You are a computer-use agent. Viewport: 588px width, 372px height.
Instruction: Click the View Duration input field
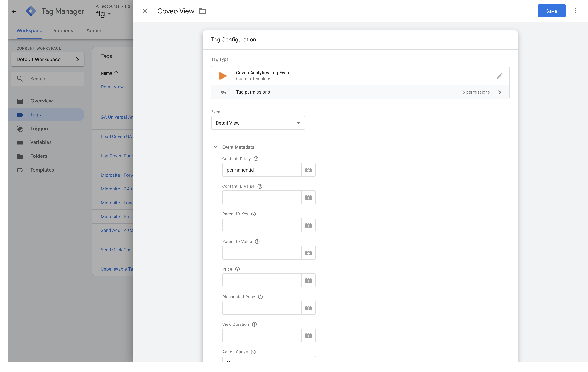(262, 335)
